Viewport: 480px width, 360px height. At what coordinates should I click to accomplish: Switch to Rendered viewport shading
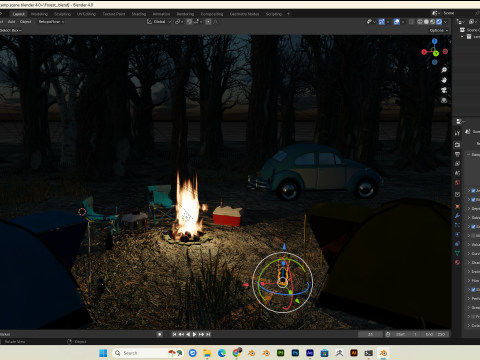tap(439, 22)
